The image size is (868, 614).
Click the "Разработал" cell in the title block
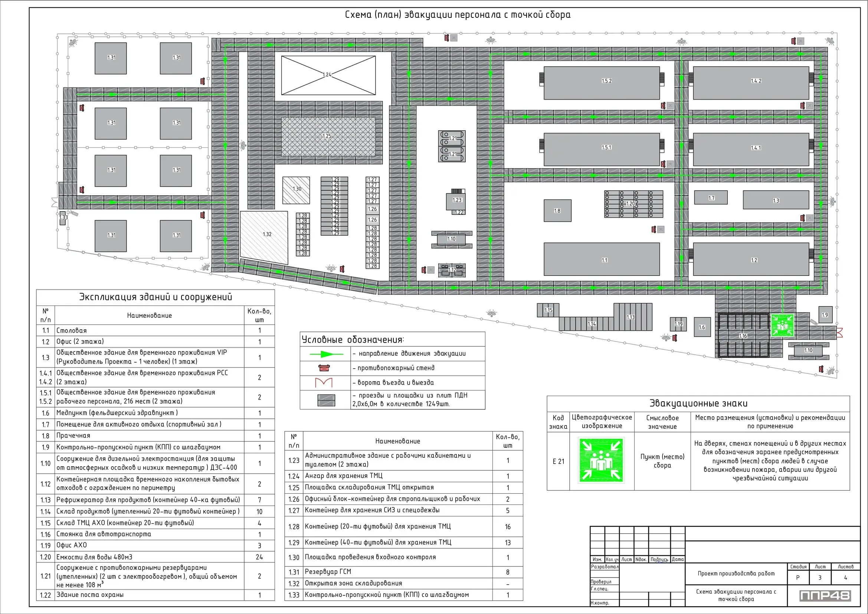tap(605, 567)
